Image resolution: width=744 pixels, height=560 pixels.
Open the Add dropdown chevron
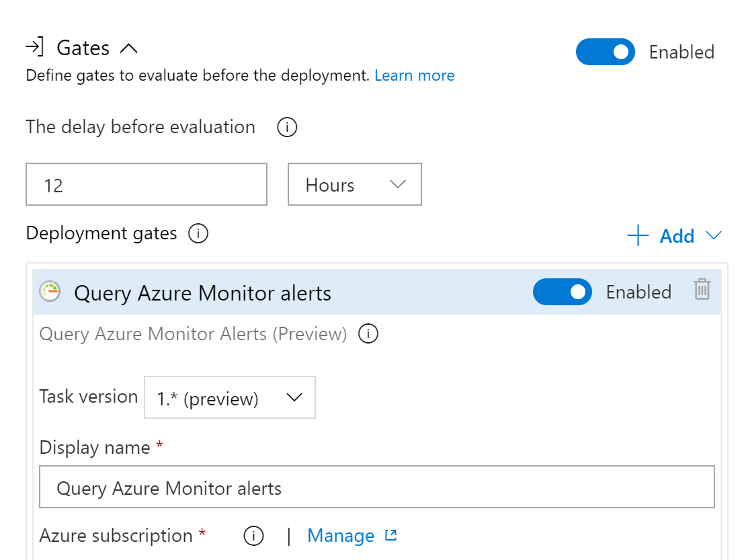(x=713, y=235)
